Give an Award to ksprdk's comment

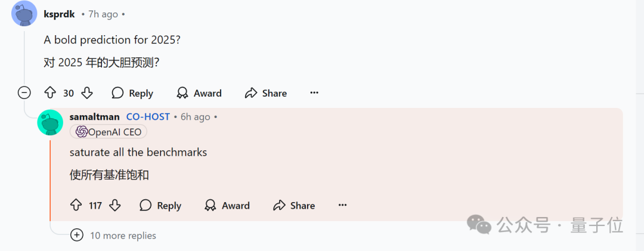199,93
